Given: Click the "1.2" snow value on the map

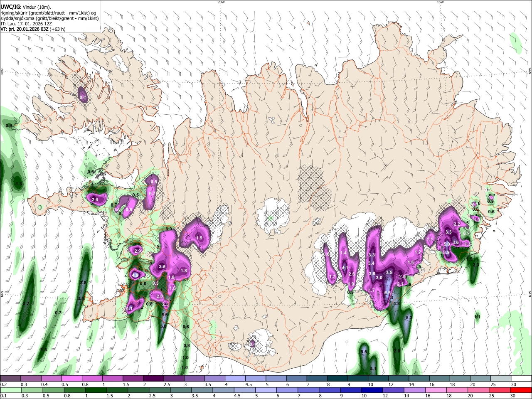Looking at the screenshot, I should point(418,252).
